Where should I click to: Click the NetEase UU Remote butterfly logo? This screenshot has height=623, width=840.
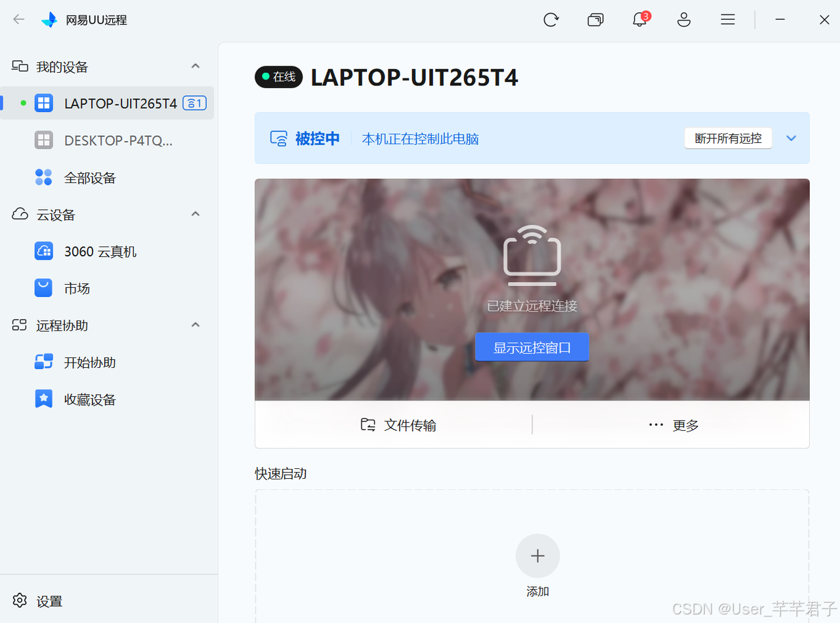[49, 20]
